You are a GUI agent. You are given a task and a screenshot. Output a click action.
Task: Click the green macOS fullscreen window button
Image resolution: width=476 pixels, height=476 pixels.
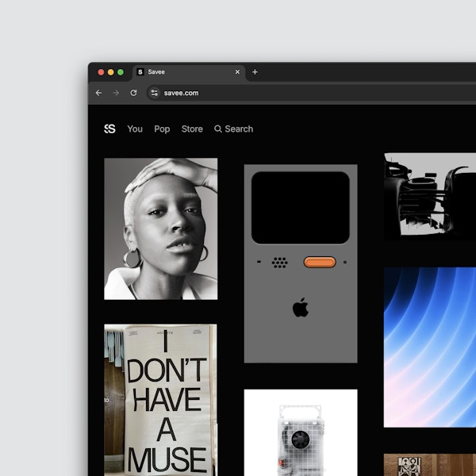click(x=121, y=72)
